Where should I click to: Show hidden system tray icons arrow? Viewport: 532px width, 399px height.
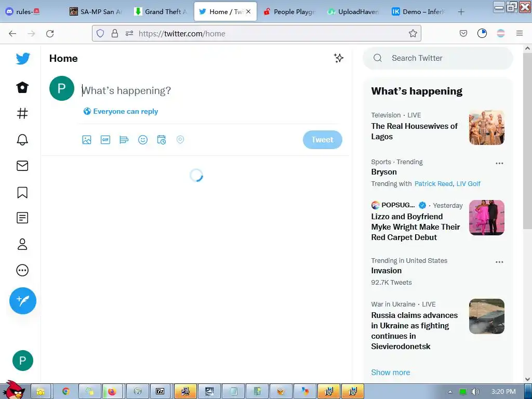point(450,392)
